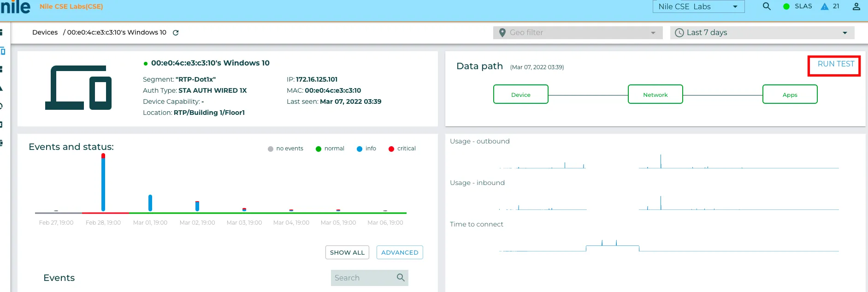Click the SLAS label in top bar

pyautogui.click(x=803, y=6)
